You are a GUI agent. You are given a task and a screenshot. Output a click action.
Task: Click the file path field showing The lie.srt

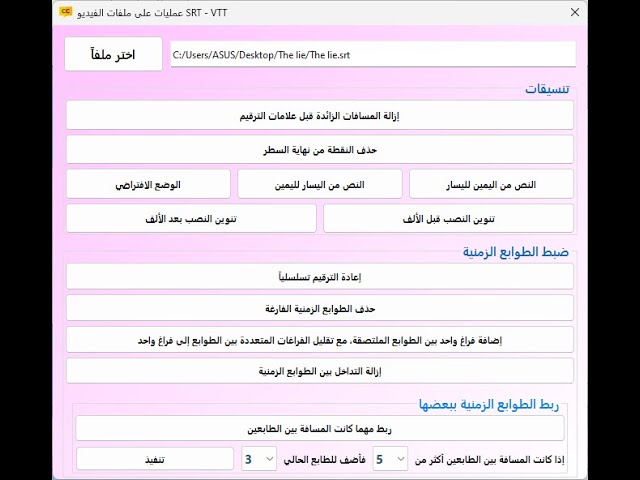[x=373, y=54]
